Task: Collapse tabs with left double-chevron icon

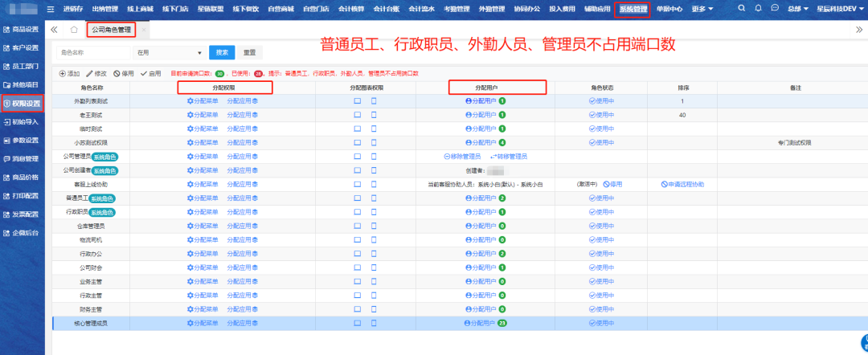Action: [55, 29]
